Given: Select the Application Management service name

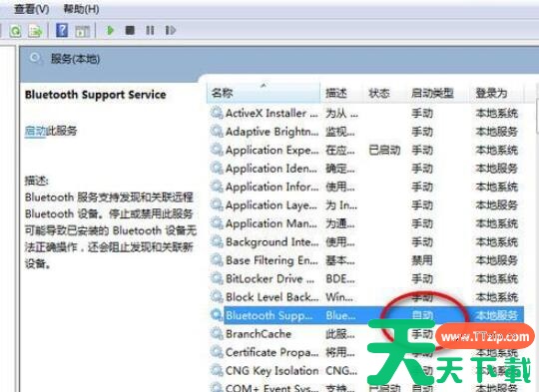Looking at the screenshot, I should pyautogui.click(x=271, y=223).
